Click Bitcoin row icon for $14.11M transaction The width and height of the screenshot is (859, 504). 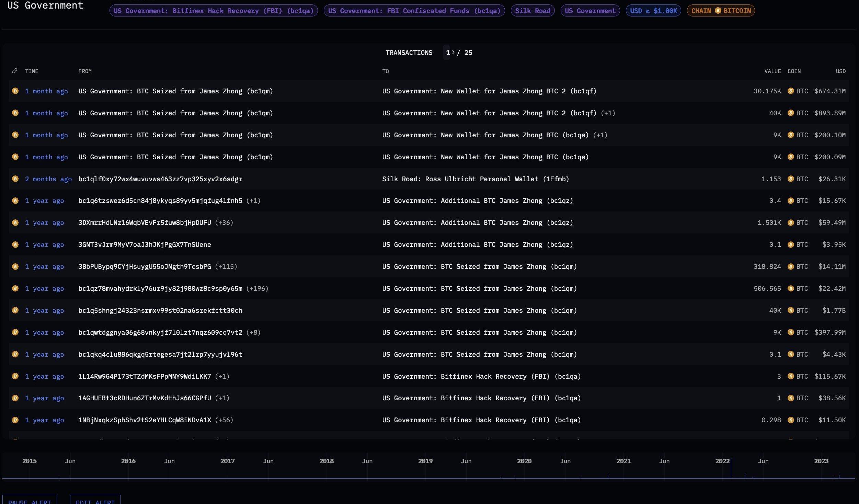click(x=15, y=266)
